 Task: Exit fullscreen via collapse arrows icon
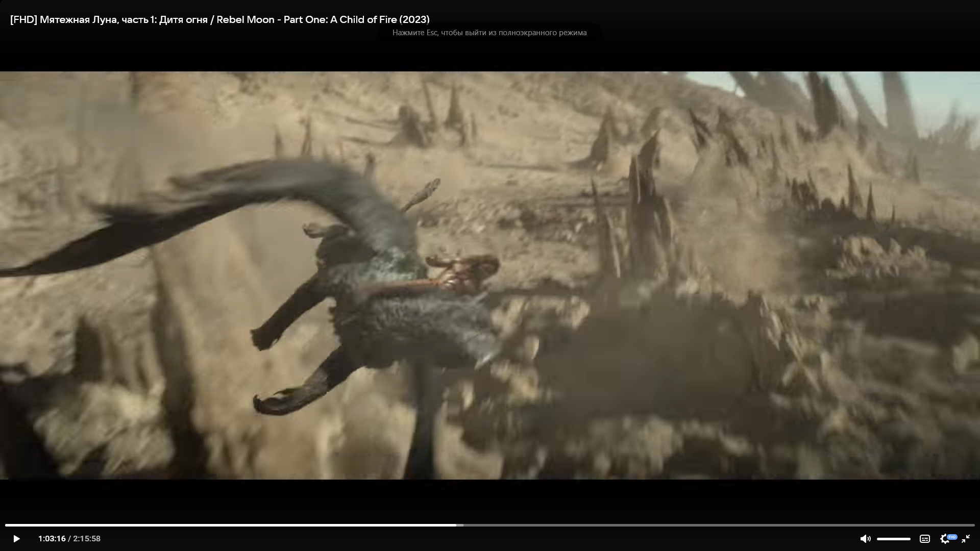pyautogui.click(x=966, y=539)
